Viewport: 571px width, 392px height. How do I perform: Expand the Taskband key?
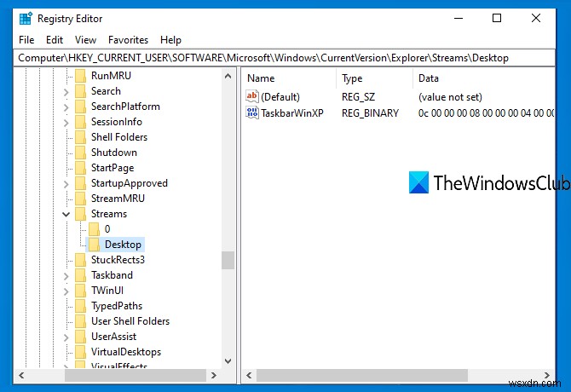(x=66, y=276)
